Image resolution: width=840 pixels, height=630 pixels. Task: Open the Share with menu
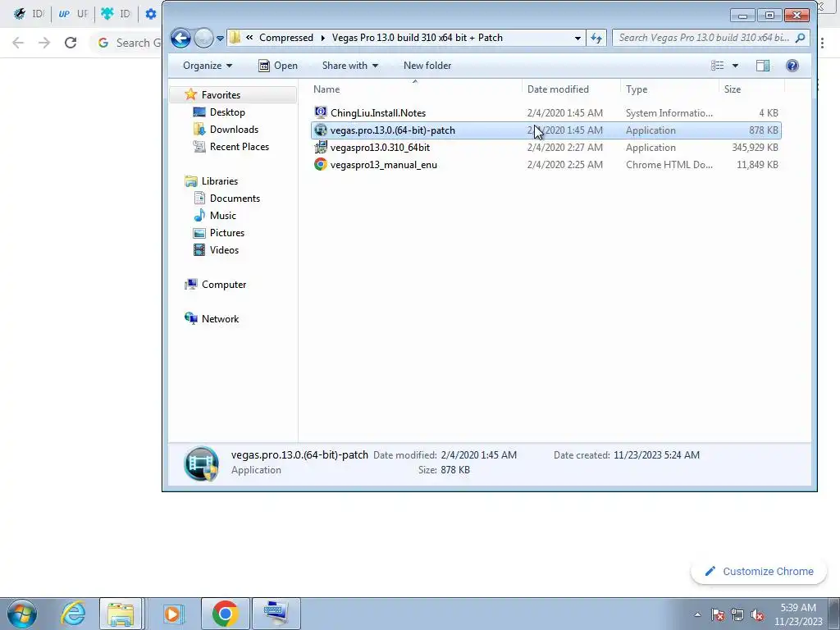point(349,66)
